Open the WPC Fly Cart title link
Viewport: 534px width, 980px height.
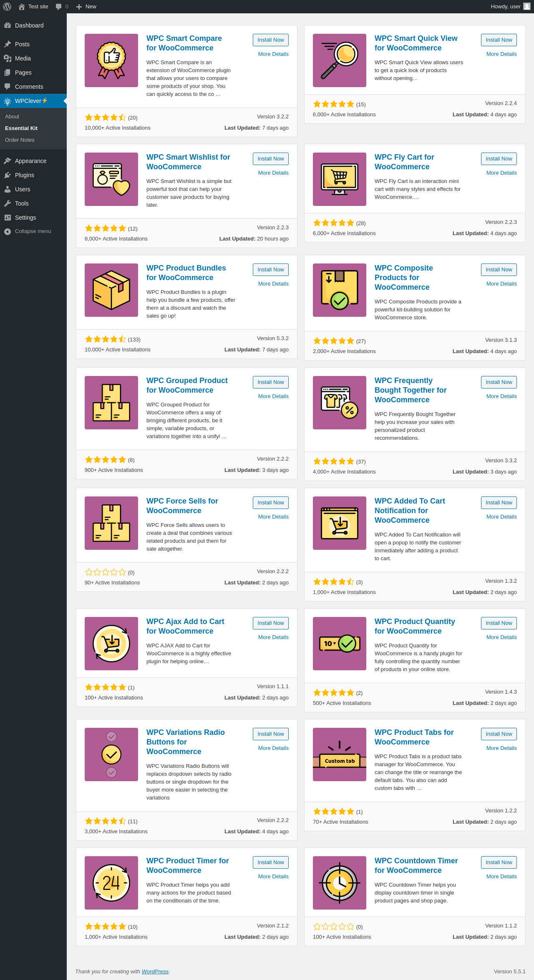pos(404,162)
